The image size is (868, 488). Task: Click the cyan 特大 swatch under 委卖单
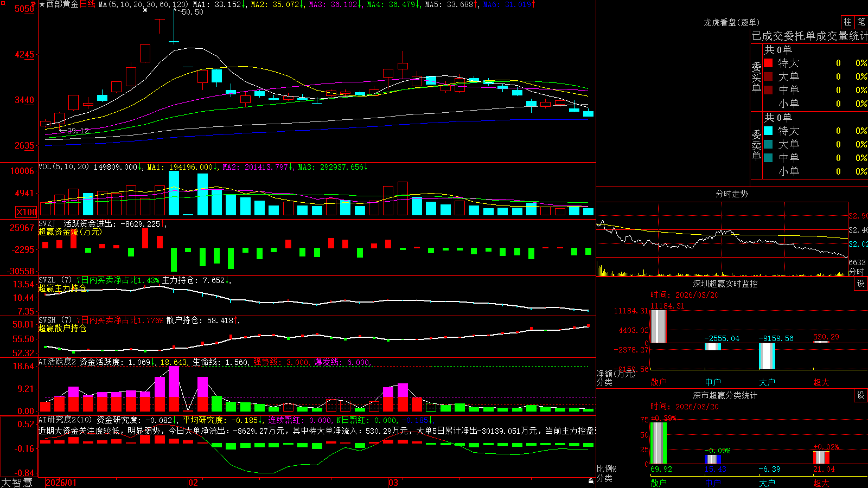click(x=768, y=131)
